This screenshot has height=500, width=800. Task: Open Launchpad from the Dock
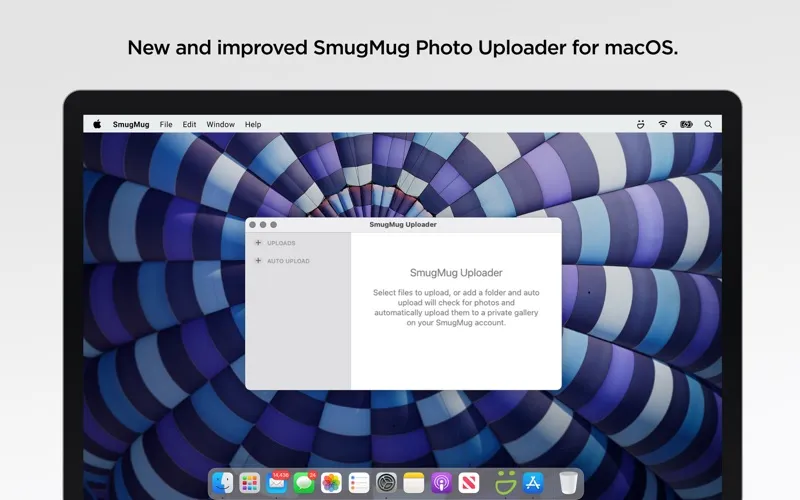click(249, 483)
